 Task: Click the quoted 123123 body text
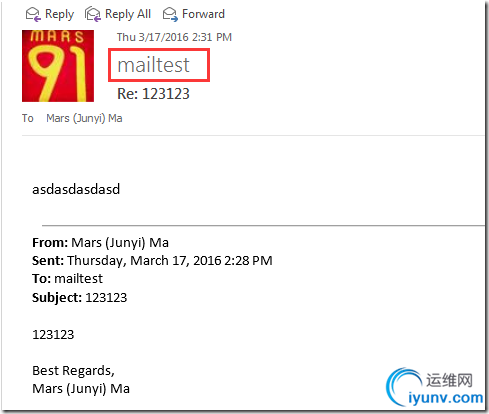tap(53, 334)
